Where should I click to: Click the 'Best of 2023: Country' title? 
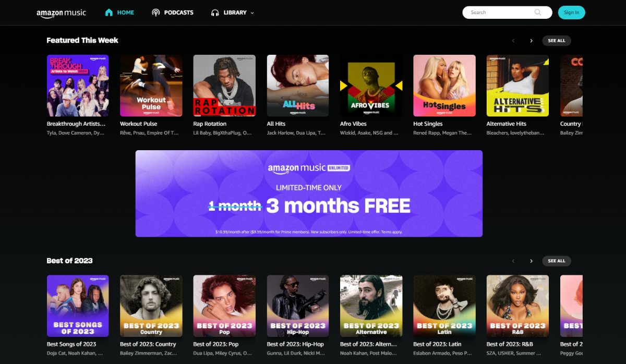pyautogui.click(x=148, y=344)
